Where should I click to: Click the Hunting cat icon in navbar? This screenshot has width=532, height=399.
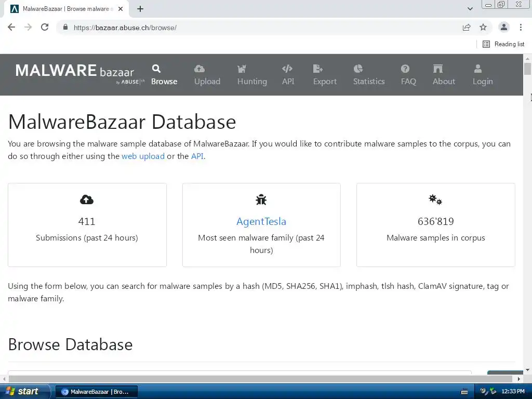pyautogui.click(x=242, y=69)
